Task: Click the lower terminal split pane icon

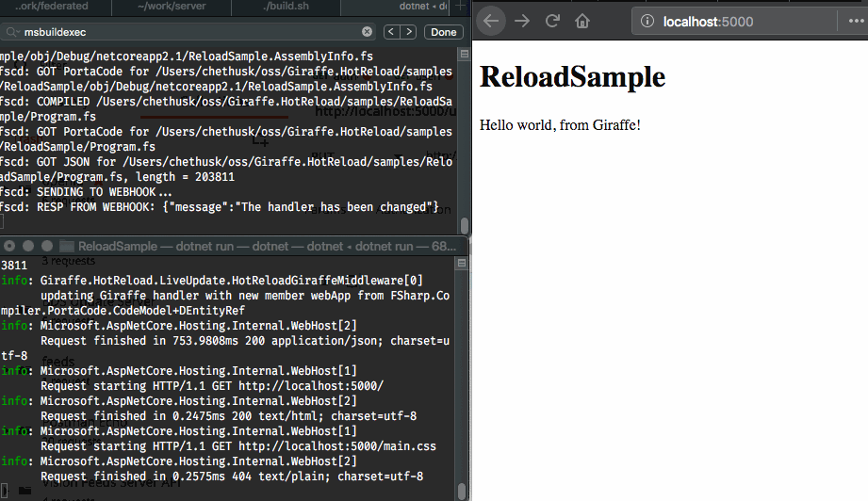Action: coord(462,264)
